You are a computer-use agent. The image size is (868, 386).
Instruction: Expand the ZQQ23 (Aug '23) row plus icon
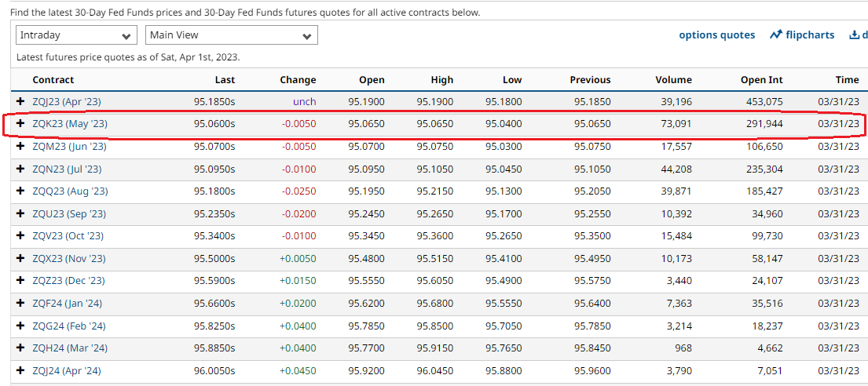pyautogui.click(x=21, y=191)
